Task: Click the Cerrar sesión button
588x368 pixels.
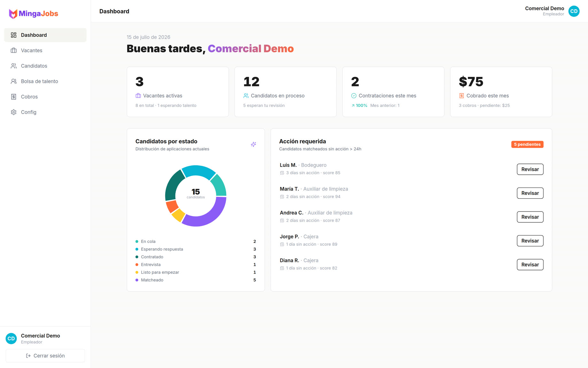Action: click(x=45, y=356)
